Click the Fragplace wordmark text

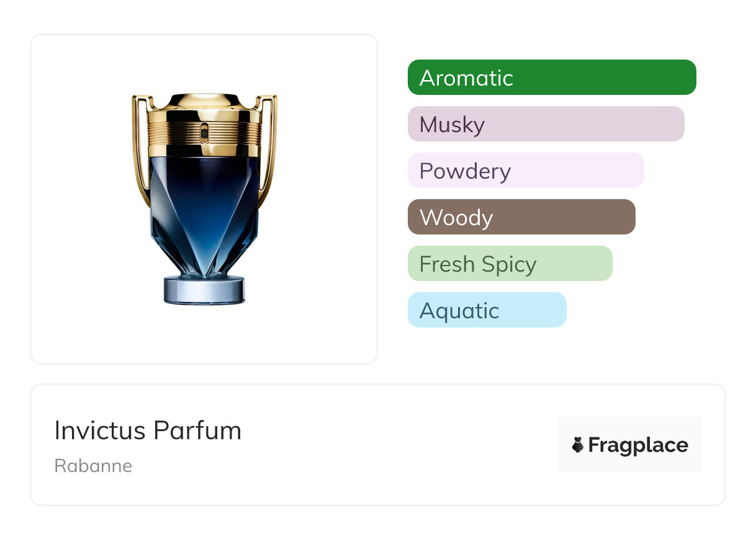638,445
